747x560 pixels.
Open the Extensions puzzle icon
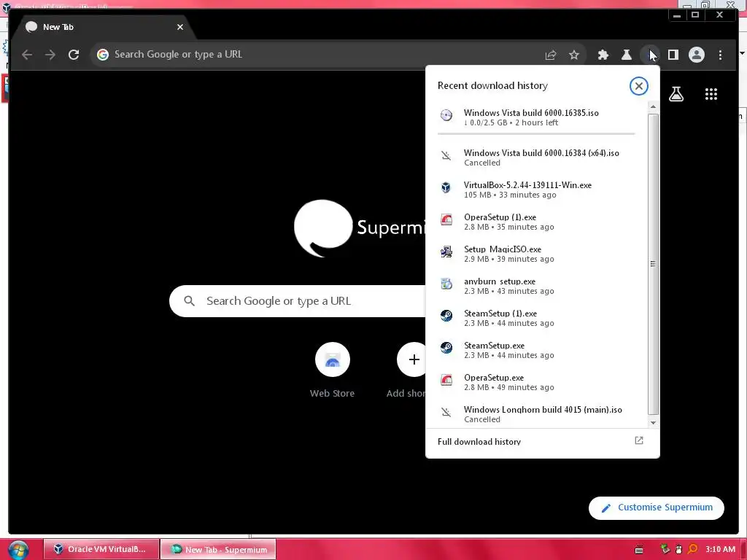(603, 55)
